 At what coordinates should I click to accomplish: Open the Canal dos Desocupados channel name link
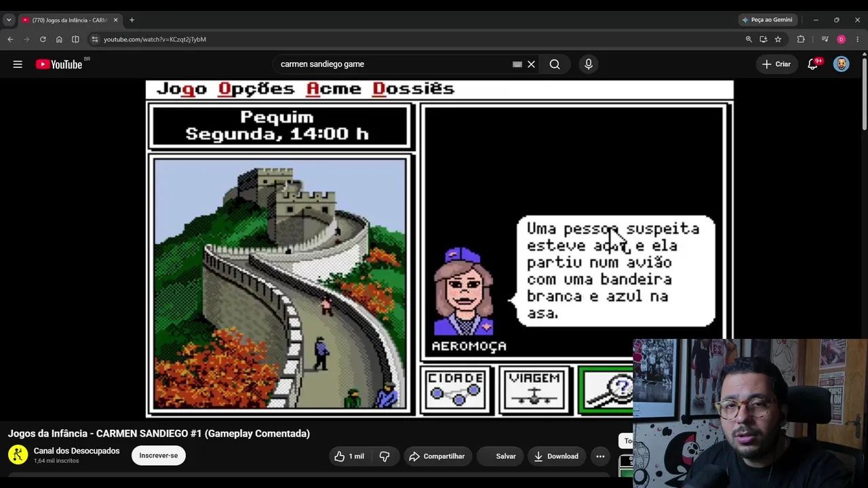point(77,451)
